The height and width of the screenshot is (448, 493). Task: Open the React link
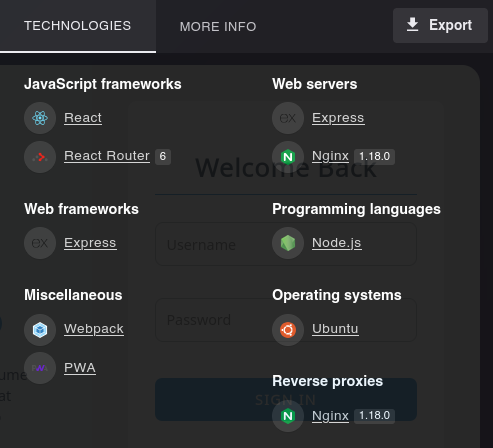[83, 118]
